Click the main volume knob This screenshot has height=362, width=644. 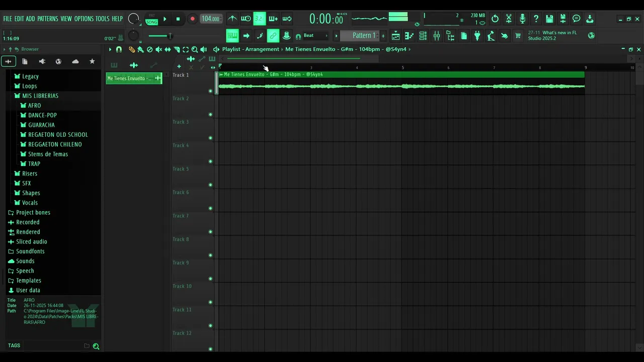point(133,19)
